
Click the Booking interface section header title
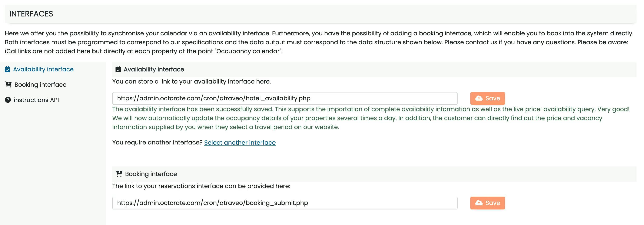pos(151,174)
